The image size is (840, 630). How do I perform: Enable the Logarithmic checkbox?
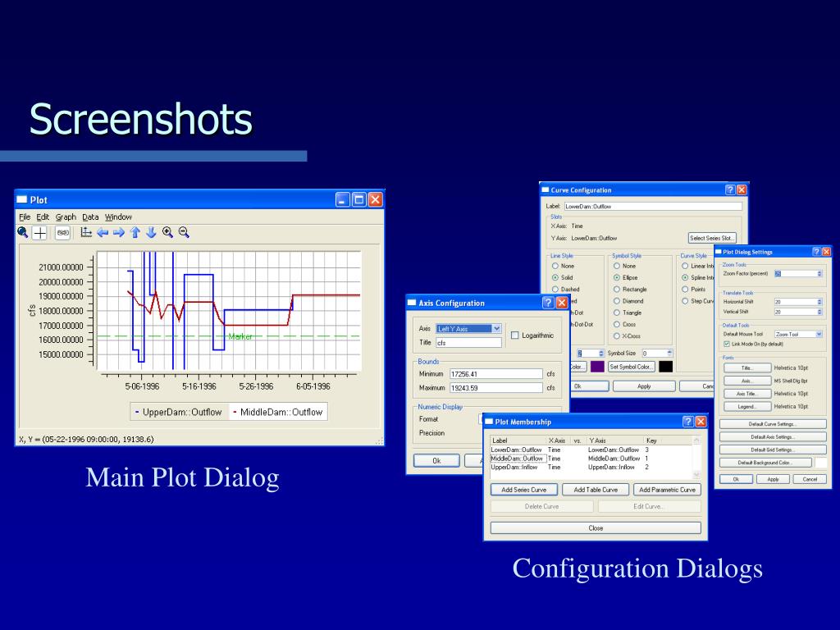point(515,335)
